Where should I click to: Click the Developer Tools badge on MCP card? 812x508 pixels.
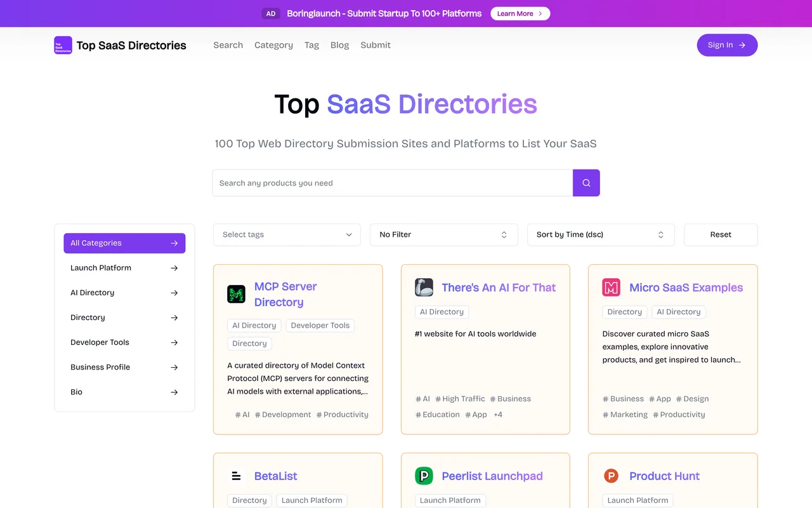(320, 325)
